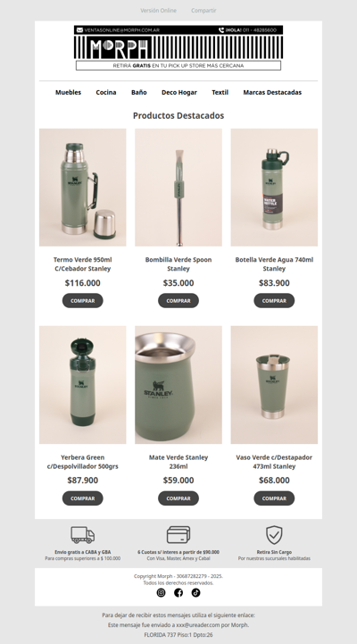357x644 pixels.
Task: Click the Morph logo banner
Action: pyautogui.click(x=178, y=47)
